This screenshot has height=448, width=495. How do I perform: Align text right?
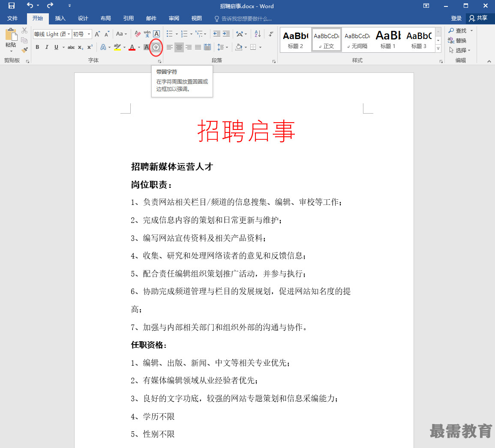[189, 47]
